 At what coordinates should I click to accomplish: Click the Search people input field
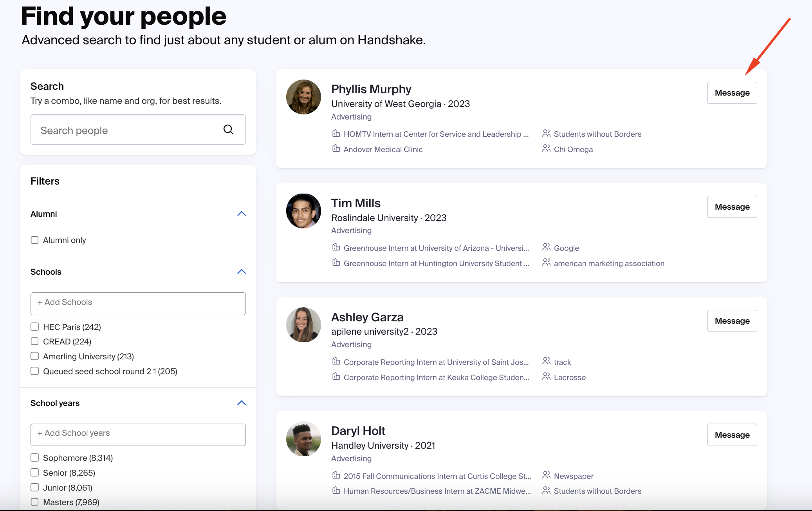click(x=125, y=130)
